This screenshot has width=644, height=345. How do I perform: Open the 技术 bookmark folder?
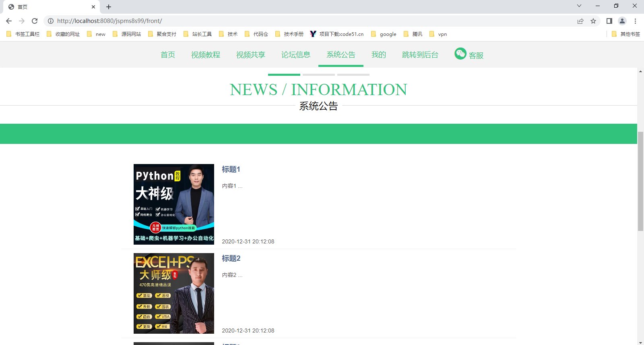point(228,34)
